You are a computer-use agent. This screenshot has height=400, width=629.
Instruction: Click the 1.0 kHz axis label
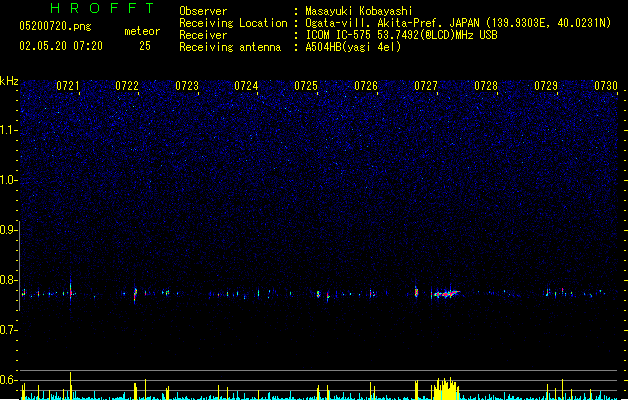(x=8, y=180)
